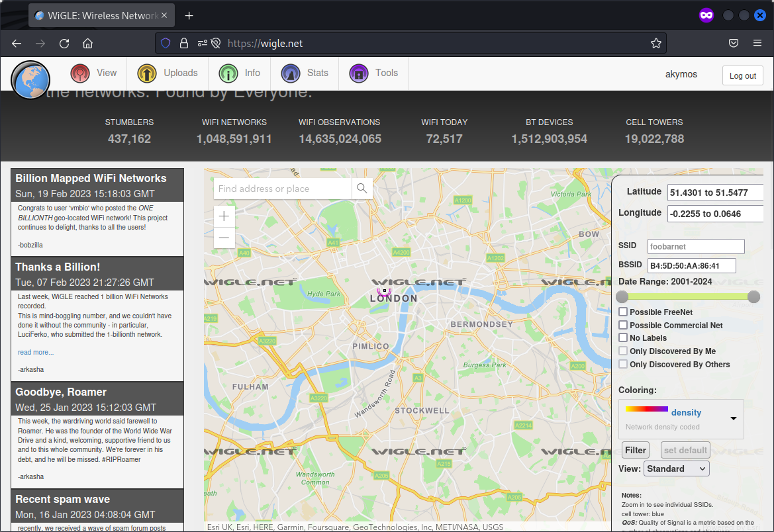This screenshot has width=774, height=532.
Task: Zoom in on the map with plus
Action: 224,216
